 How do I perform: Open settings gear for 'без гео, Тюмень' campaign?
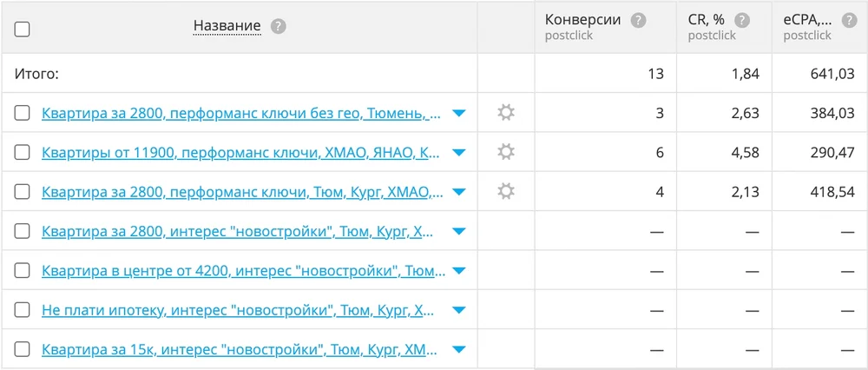point(505,113)
